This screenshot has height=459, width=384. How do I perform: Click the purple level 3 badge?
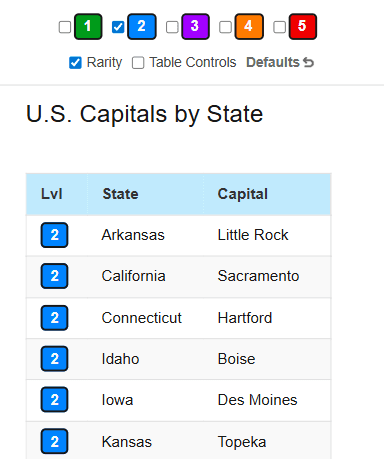pos(195,26)
